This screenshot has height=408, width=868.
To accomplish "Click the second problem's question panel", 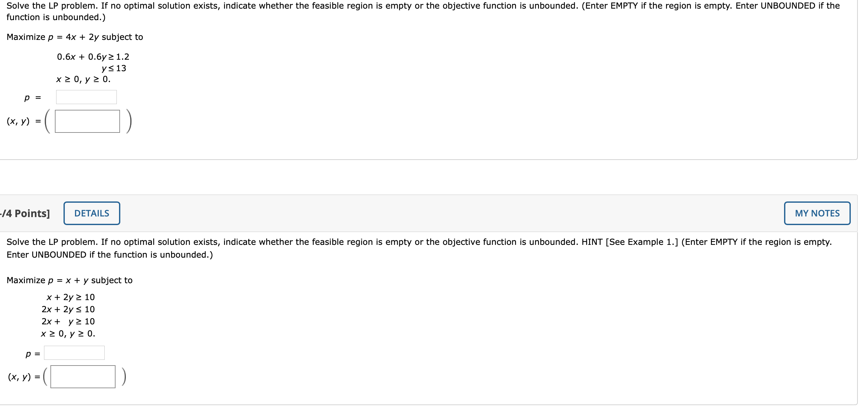I will [431, 317].
